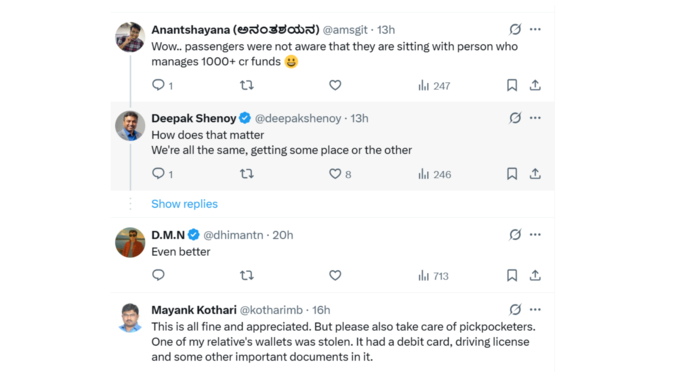This screenshot has height=383, width=680.
Task: Open Mayank Kothari's profile picture
Action: pyautogui.click(x=130, y=318)
